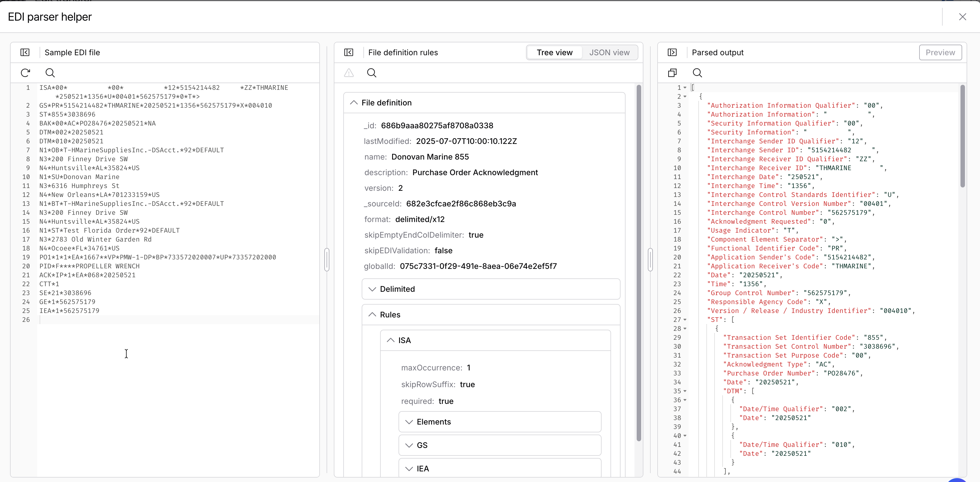
Task: Click the skipEmptyEndColDelimiter value true
Action: (x=475, y=235)
